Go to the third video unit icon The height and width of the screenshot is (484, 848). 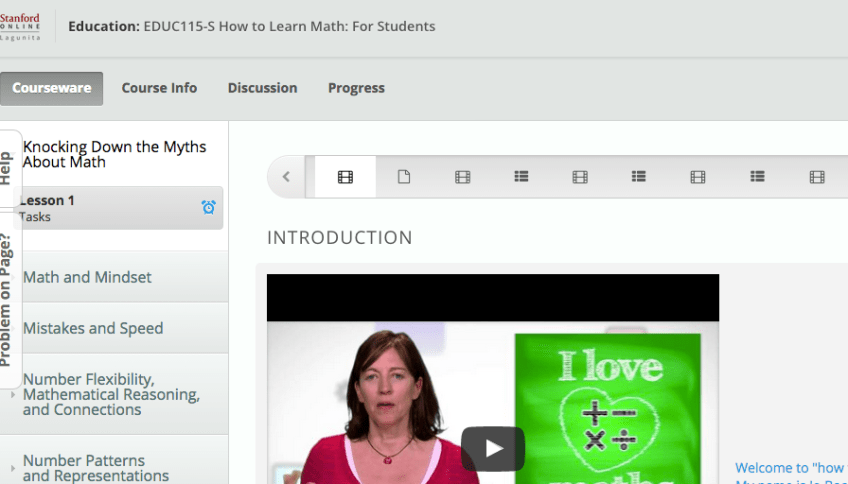click(580, 177)
